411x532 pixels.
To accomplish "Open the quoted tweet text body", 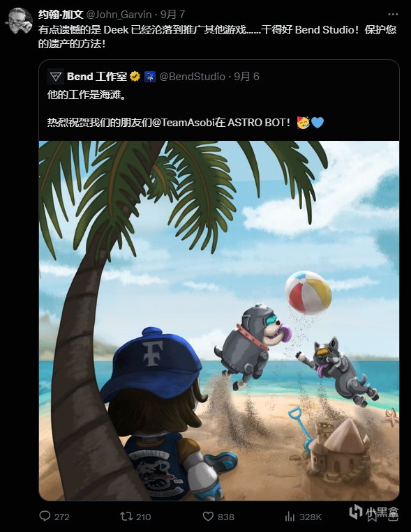I will point(186,109).
